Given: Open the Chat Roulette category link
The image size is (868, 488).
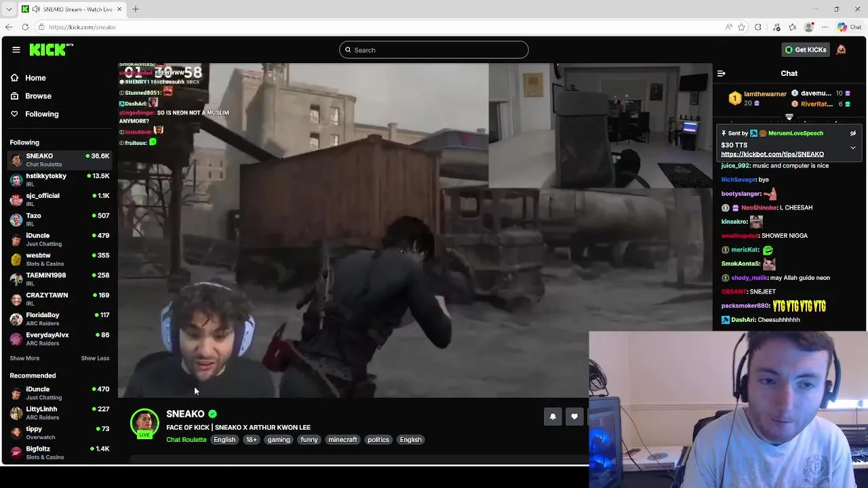Looking at the screenshot, I should coord(186,440).
